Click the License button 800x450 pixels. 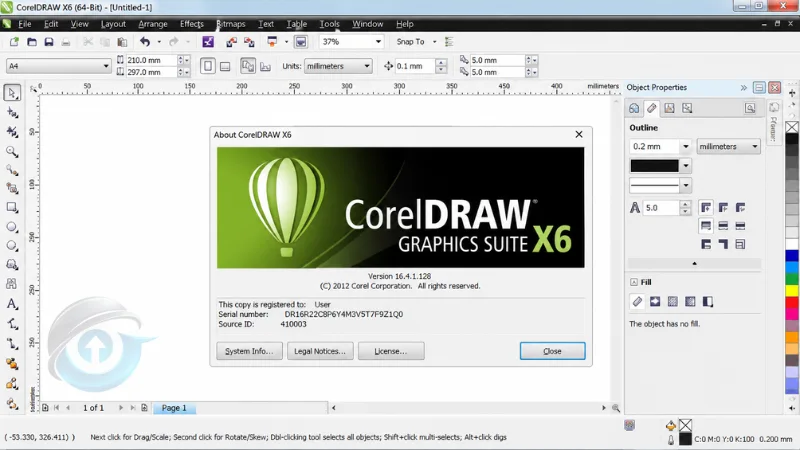pos(391,351)
